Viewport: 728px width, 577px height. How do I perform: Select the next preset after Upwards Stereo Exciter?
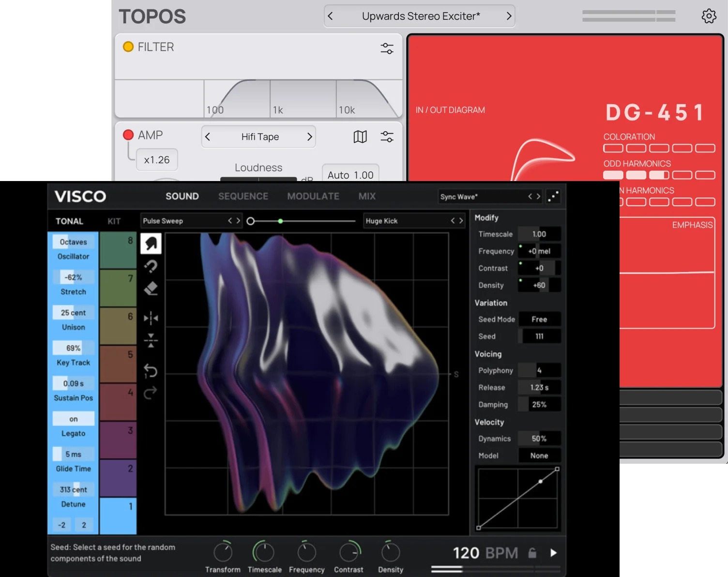[509, 16]
